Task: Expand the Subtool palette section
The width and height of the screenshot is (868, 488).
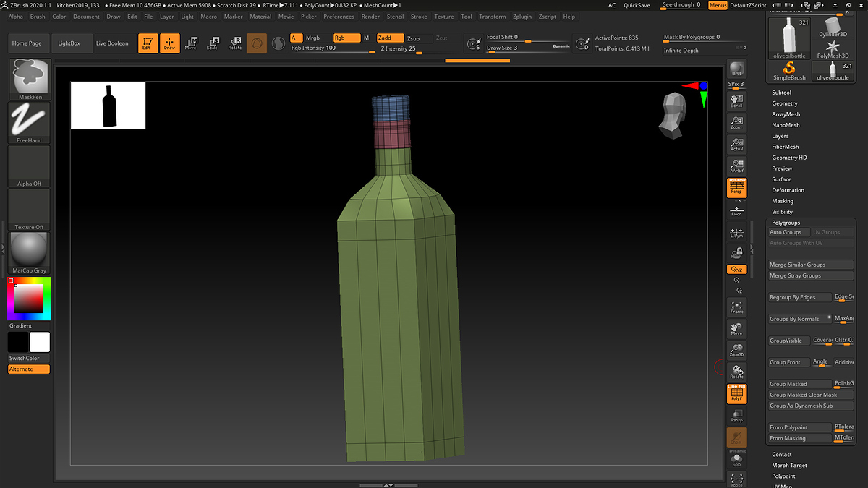Action: (x=781, y=93)
